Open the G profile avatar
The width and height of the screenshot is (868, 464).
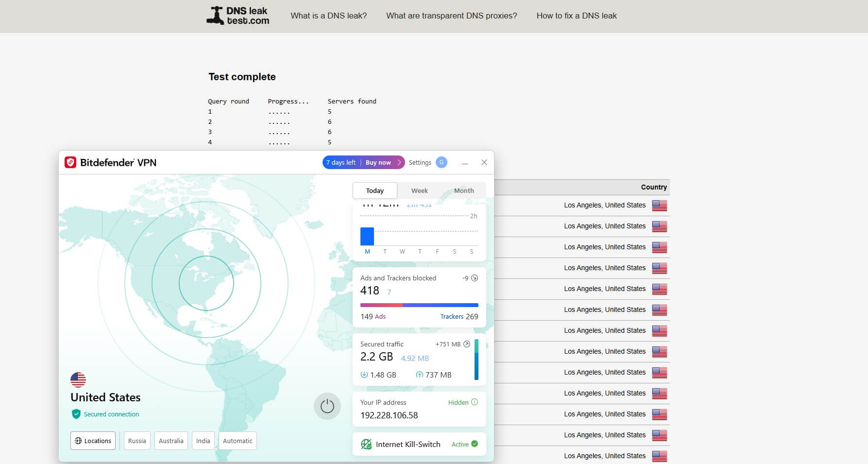tap(442, 162)
